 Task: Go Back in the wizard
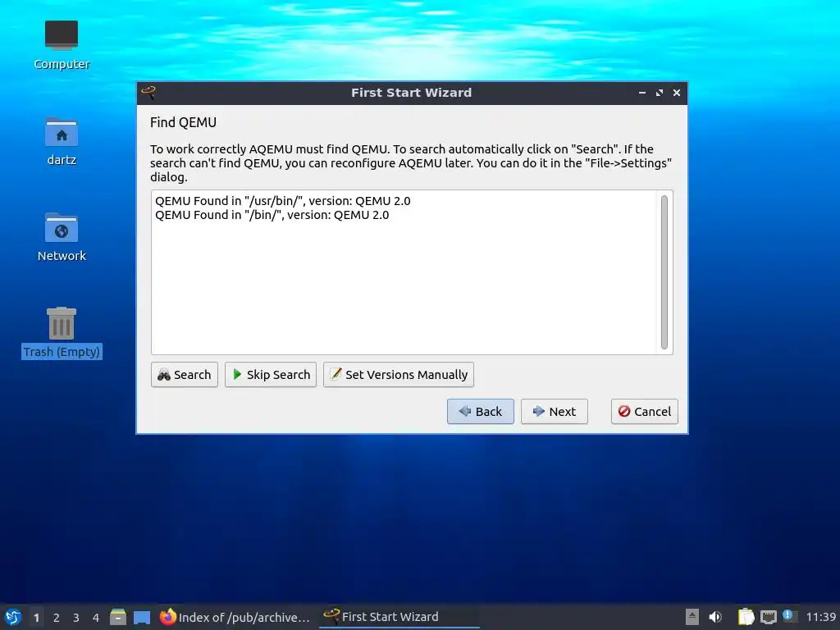pos(481,412)
